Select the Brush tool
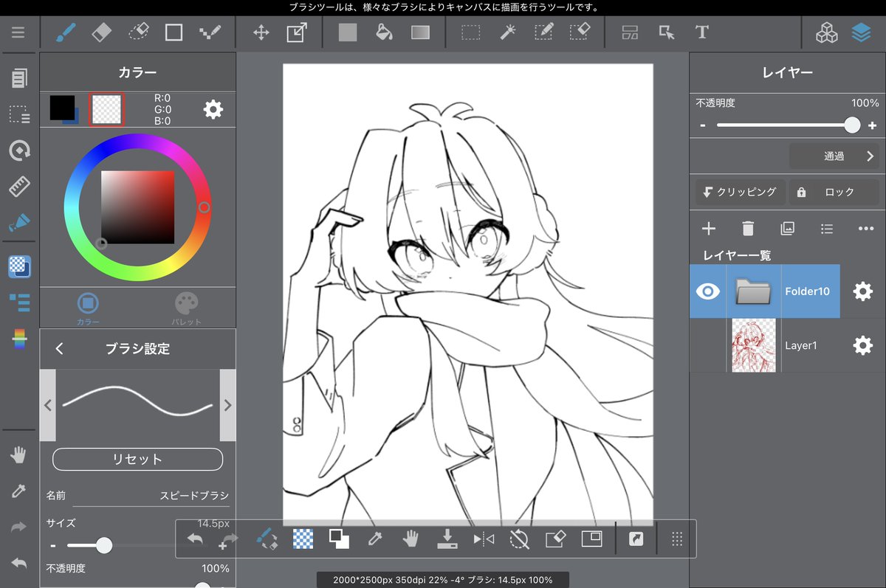 point(66,32)
